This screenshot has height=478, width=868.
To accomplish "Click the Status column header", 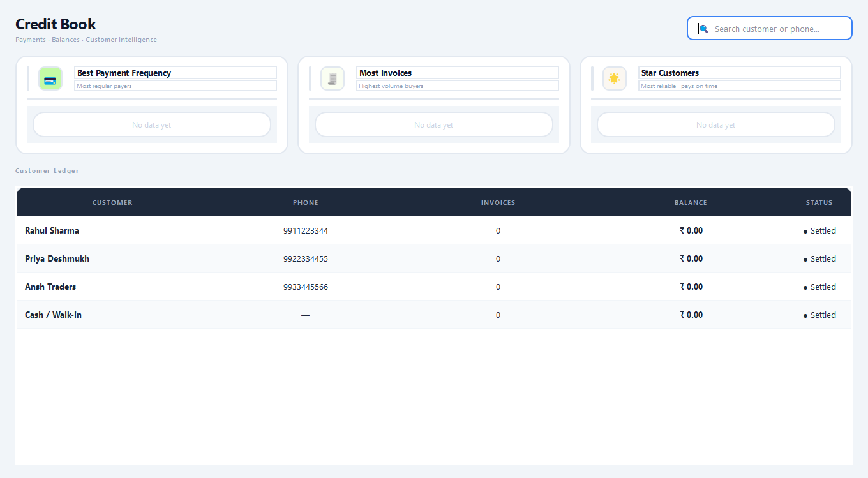I will [x=819, y=202].
